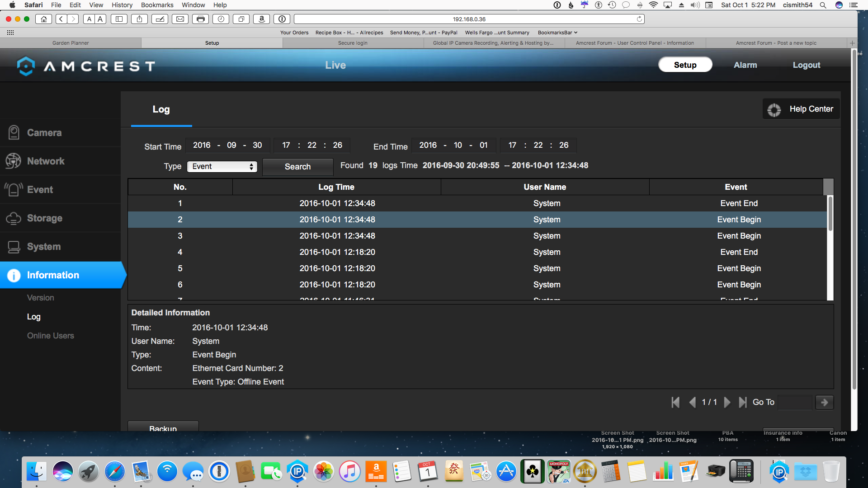Open Wells Fargo bookmark
The width and height of the screenshot is (868, 488).
[x=497, y=33]
